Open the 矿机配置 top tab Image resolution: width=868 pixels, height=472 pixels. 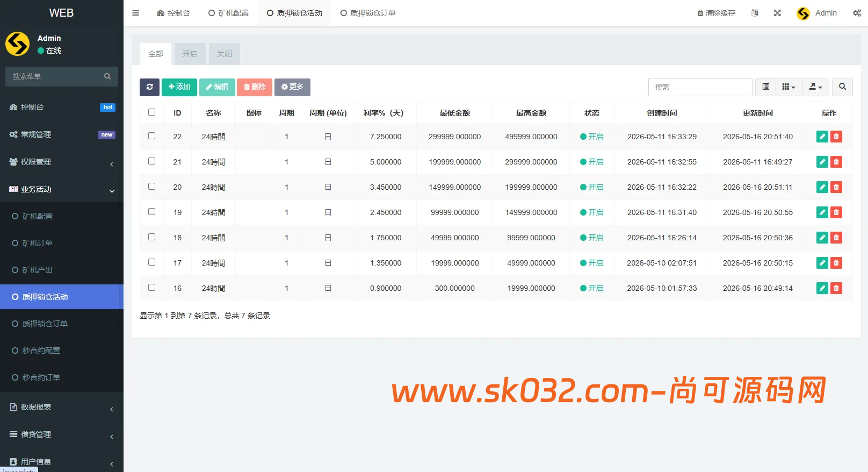228,13
